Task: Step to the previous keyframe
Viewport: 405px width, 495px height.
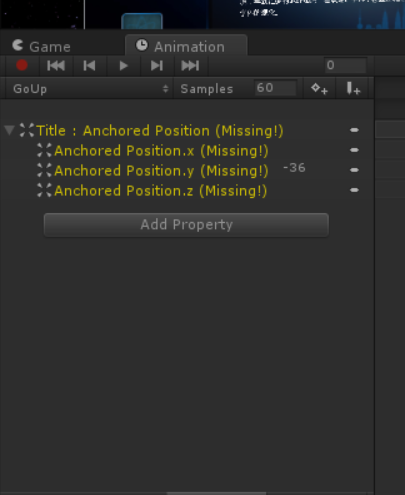Action: (x=89, y=65)
